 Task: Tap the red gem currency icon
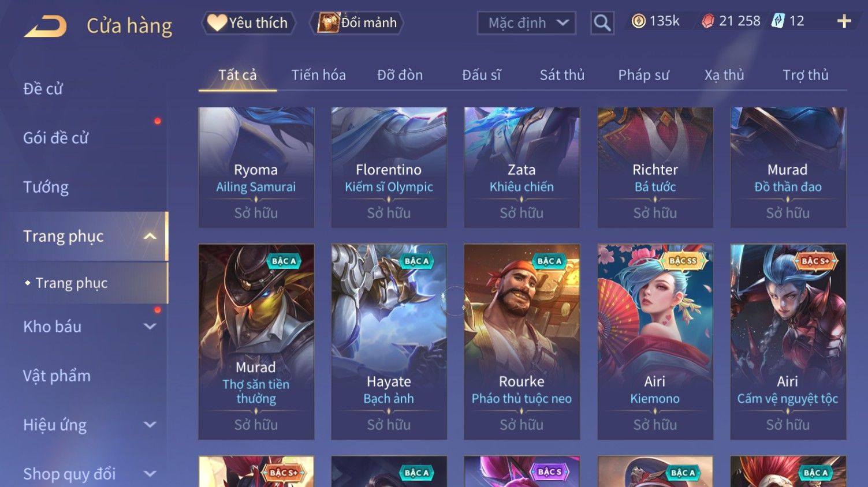[707, 21]
